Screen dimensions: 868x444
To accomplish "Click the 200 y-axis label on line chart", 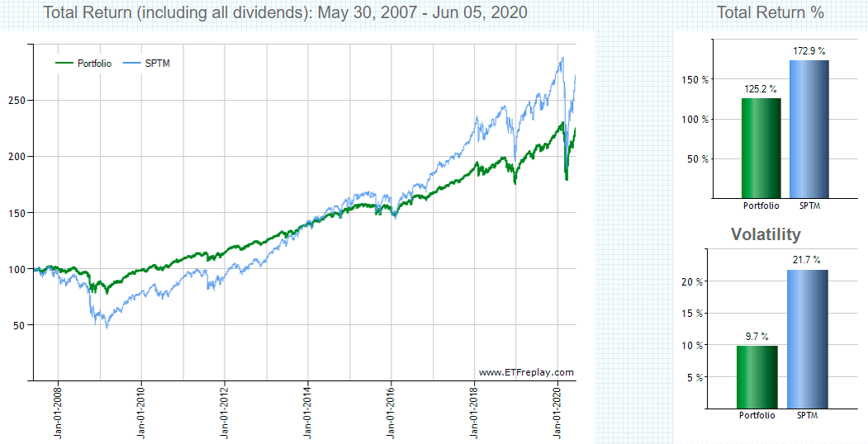I will pyautogui.click(x=17, y=157).
